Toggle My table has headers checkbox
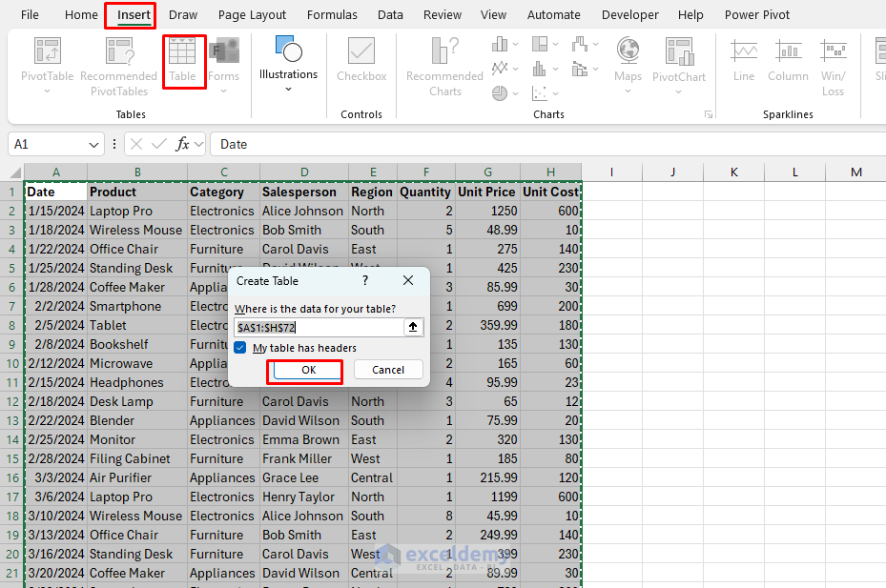 point(240,348)
